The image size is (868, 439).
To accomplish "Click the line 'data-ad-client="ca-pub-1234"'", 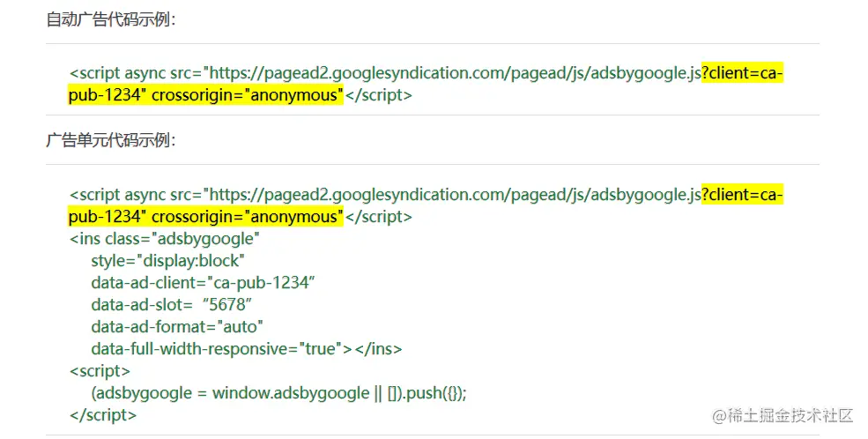I will (x=204, y=283).
